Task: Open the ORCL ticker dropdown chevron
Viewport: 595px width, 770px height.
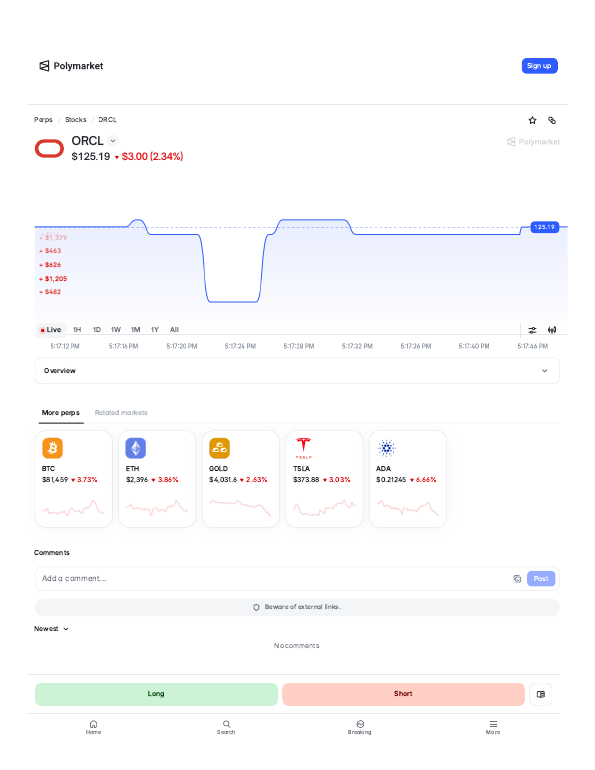Action: click(113, 141)
